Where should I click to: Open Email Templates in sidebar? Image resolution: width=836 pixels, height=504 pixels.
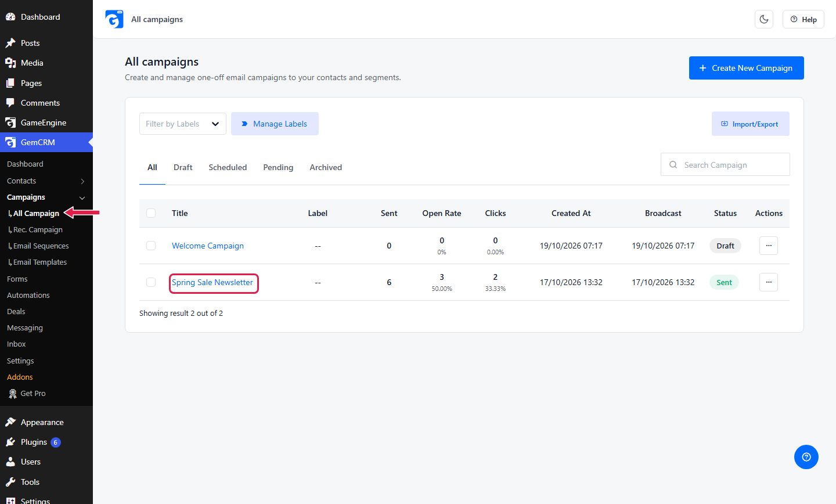[x=39, y=262]
